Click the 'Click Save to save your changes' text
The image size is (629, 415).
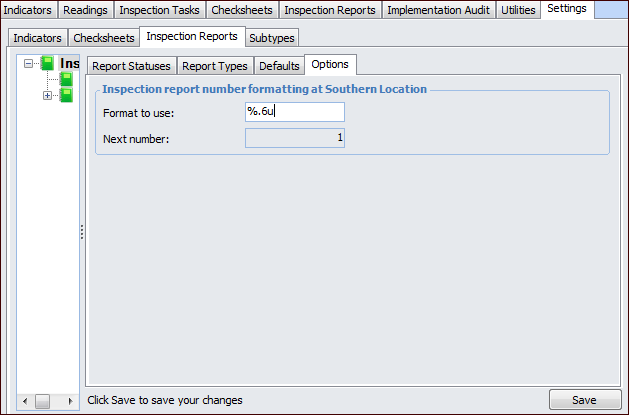coord(165,400)
